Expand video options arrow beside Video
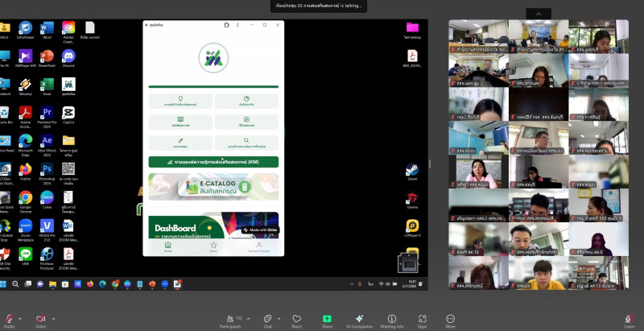This screenshot has width=644, height=331. (53, 319)
